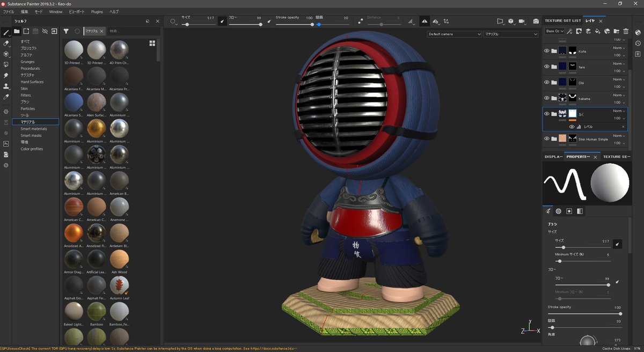This screenshot has width=644, height=352.
Task: Toggle size pen pressure button in toolbar
Action: pyautogui.click(x=222, y=21)
